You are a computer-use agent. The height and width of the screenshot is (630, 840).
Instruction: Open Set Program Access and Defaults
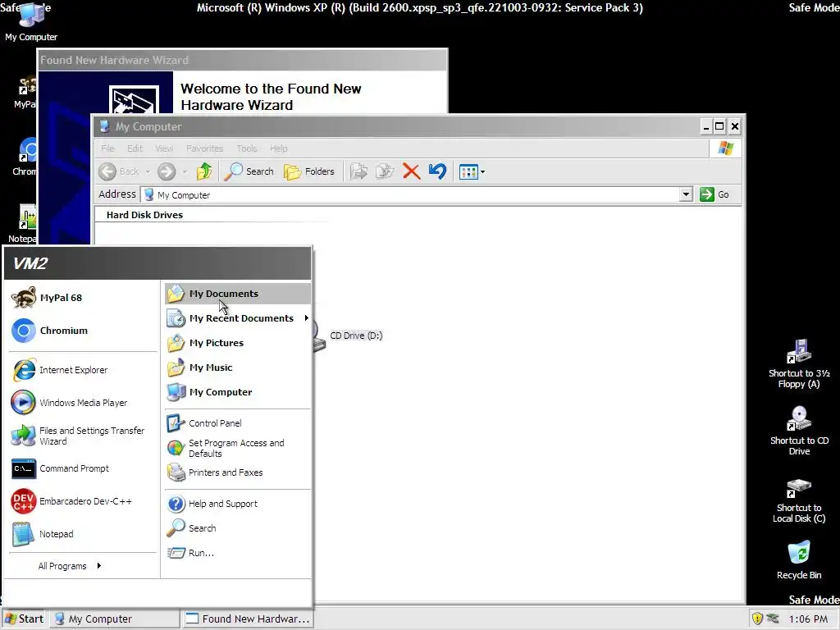tap(237, 448)
